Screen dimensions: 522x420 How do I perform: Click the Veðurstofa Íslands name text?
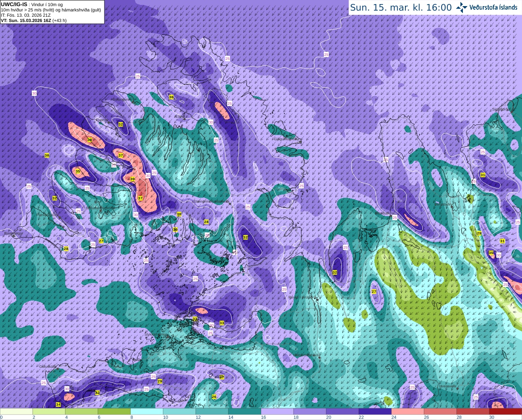point(493,7)
